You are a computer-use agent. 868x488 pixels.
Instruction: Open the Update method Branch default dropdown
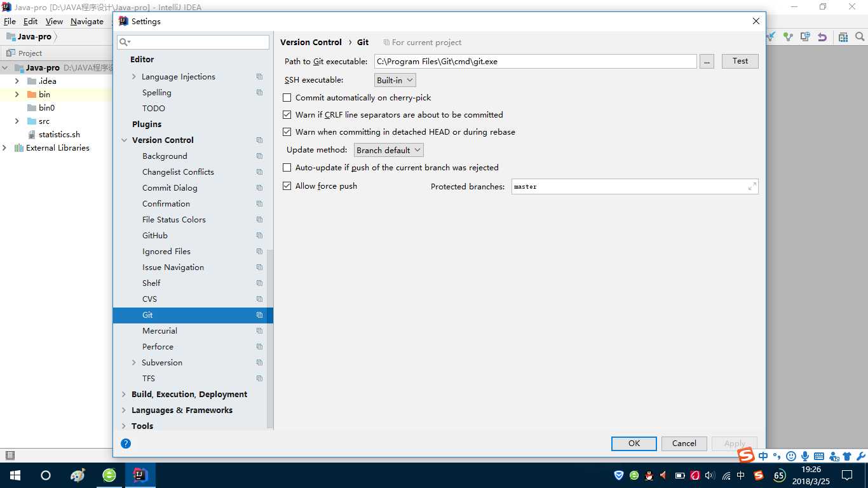[389, 150]
